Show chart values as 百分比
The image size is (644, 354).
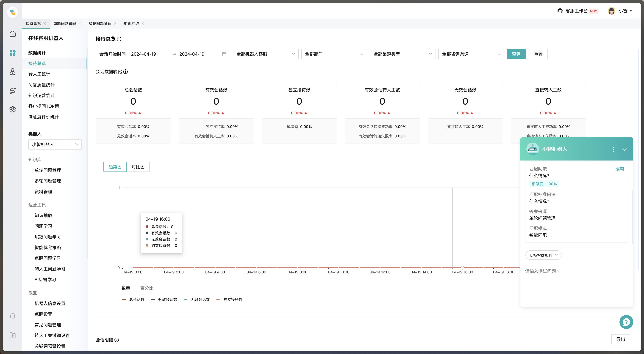[x=147, y=288]
